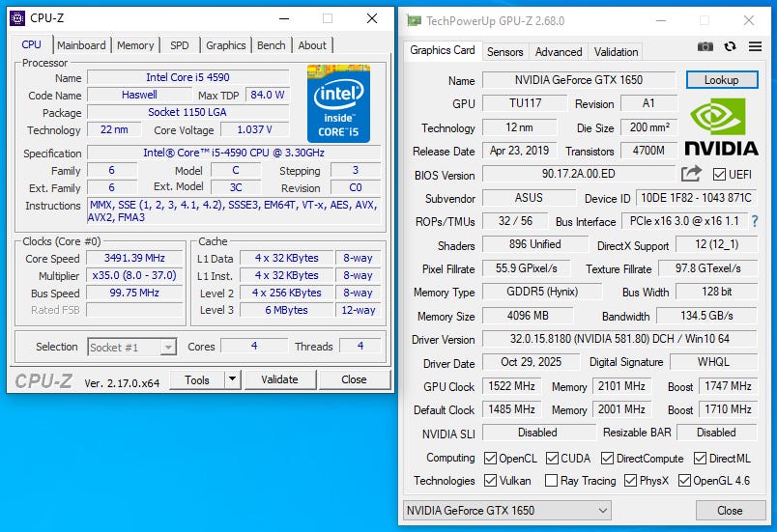Click Bus Interface question mark help icon
777x532 pixels.
tap(755, 221)
